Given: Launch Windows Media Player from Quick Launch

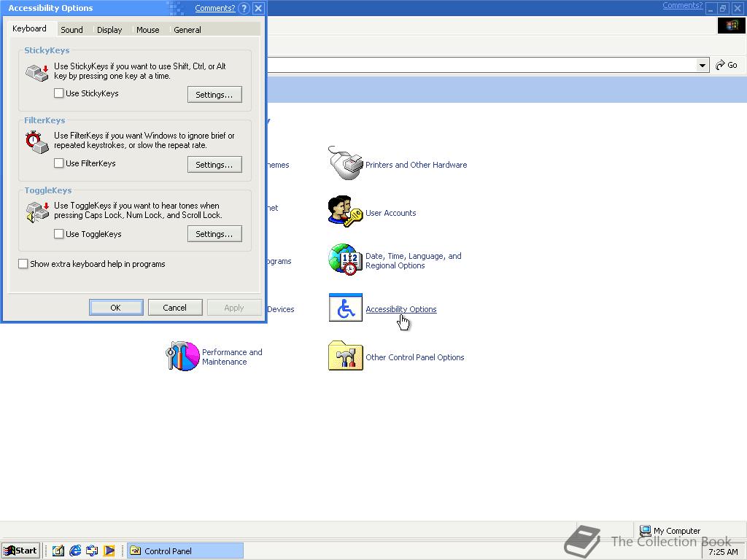Looking at the screenshot, I should (x=109, y=551).
